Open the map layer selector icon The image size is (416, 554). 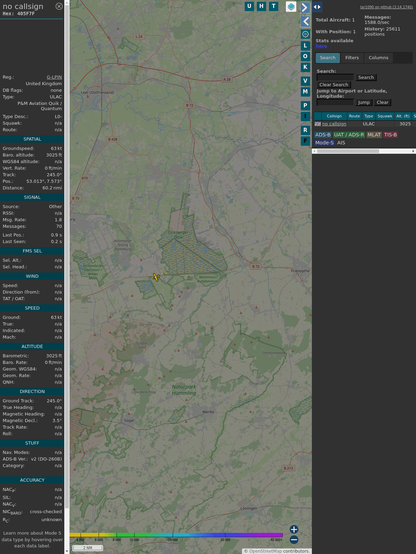click(291, 7)
